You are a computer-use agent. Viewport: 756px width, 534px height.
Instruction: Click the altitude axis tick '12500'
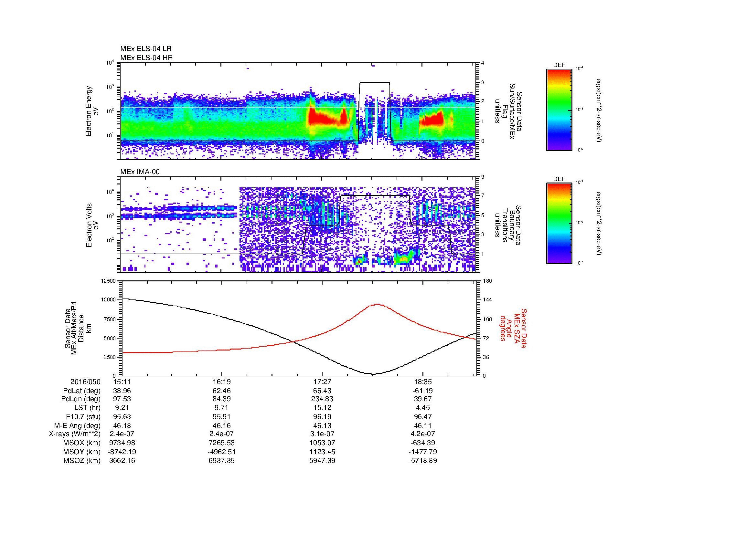(x=108, y=281)
